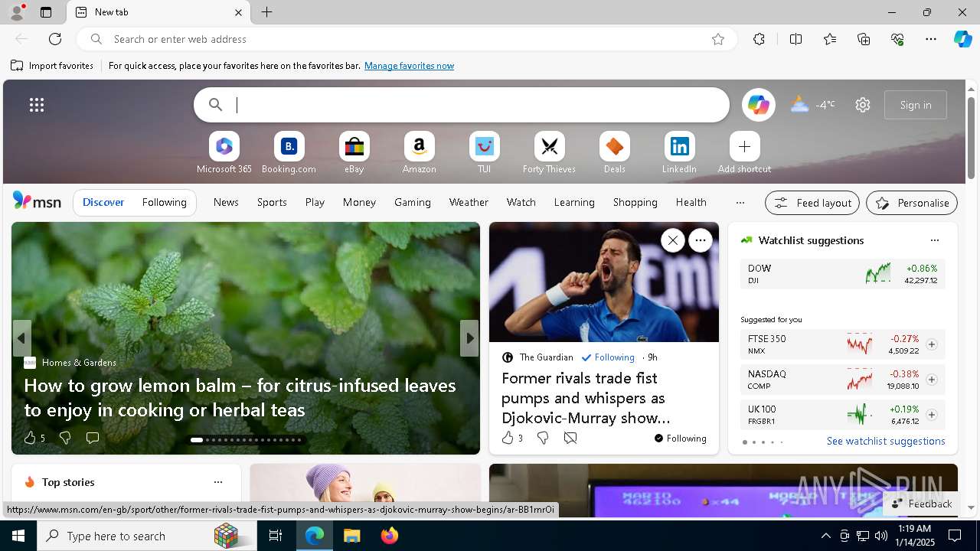Select first watchlist pagination dot
This screenshot has height=551, width=980.
(744, 442)
